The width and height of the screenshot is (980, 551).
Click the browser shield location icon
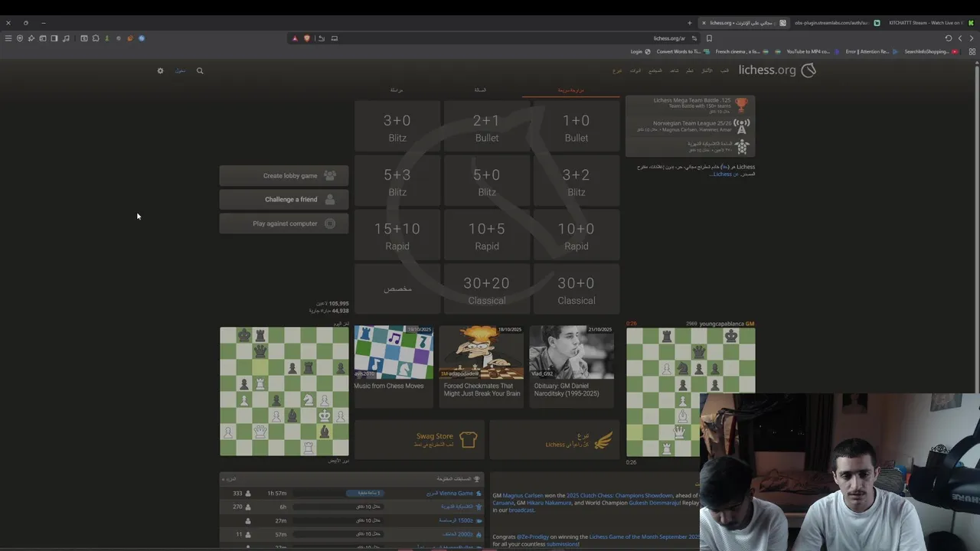click(x=20, y=38)
